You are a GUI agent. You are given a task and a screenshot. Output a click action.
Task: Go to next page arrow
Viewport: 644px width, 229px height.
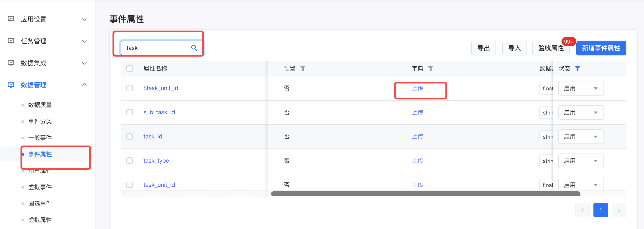(619, 210)
